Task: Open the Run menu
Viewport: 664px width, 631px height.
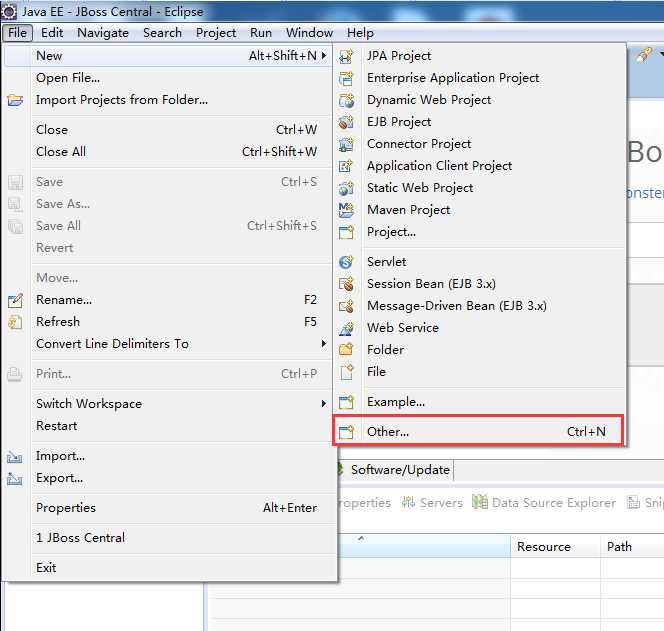Action: pos(261,33)
